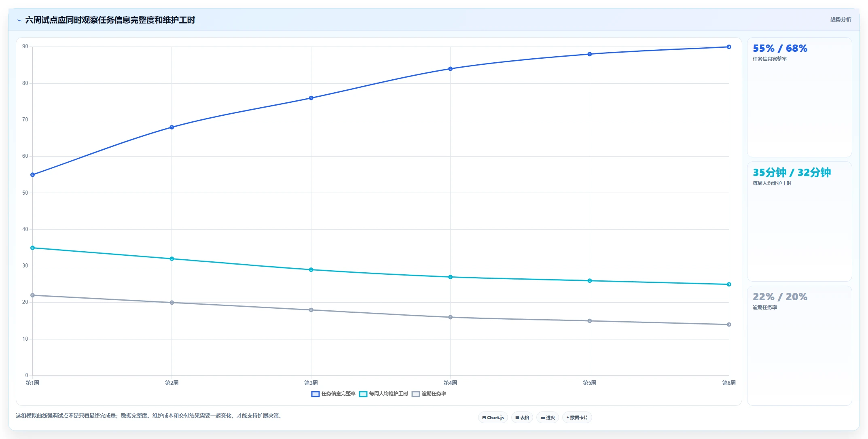Click the 第6周 x-axis label

(729, 383)
